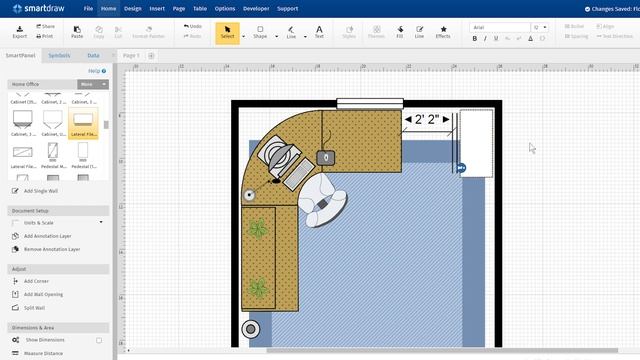Screen dimensions: 640x360
Task: Click Remove Annotation Layer
Action: click(46, 249)
